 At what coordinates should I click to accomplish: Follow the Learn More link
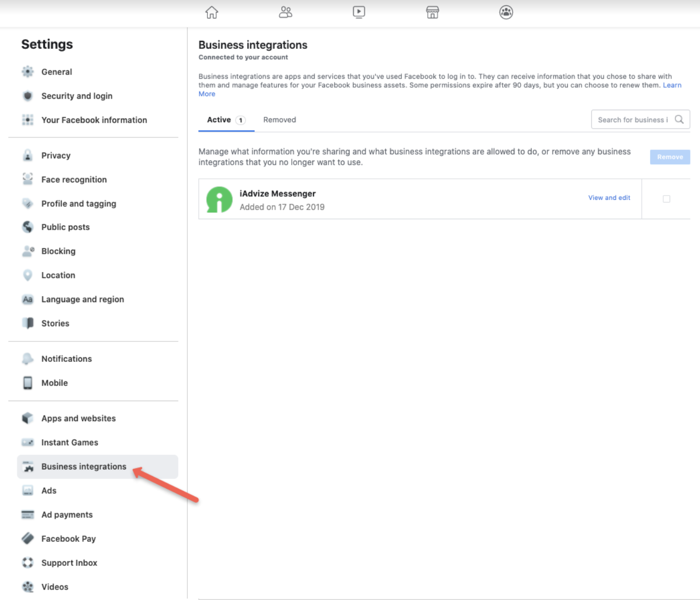click(x=672, y=85)
